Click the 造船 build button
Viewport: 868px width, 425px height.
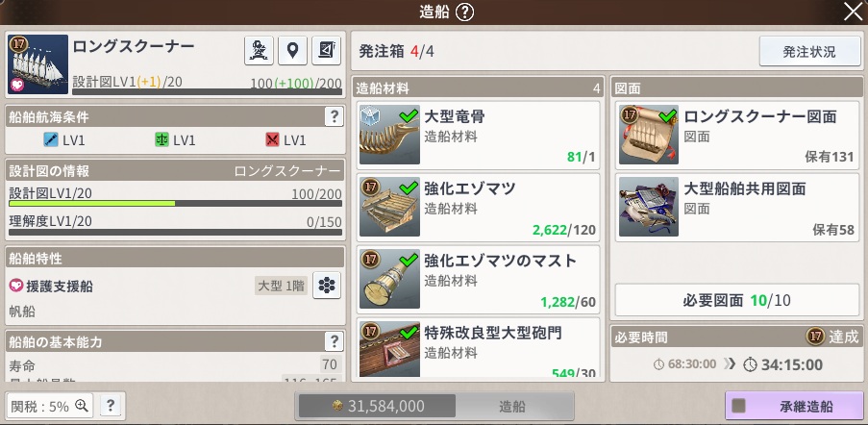click(x=512, y=406)
